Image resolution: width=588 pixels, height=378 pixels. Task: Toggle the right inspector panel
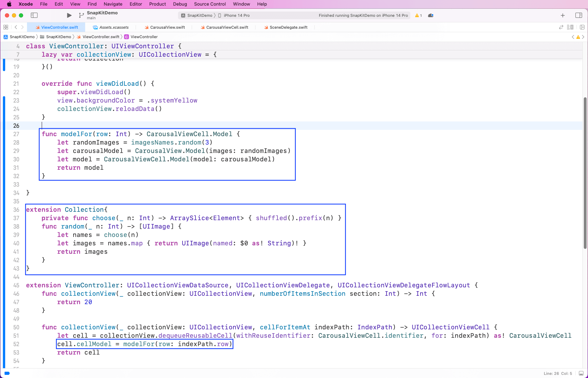[x=579, y=15]
